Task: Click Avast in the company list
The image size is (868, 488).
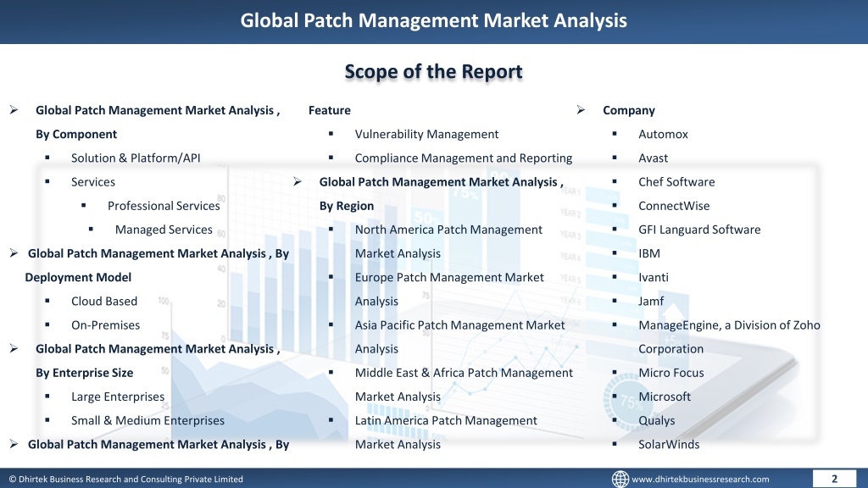Action: point(654,158)
